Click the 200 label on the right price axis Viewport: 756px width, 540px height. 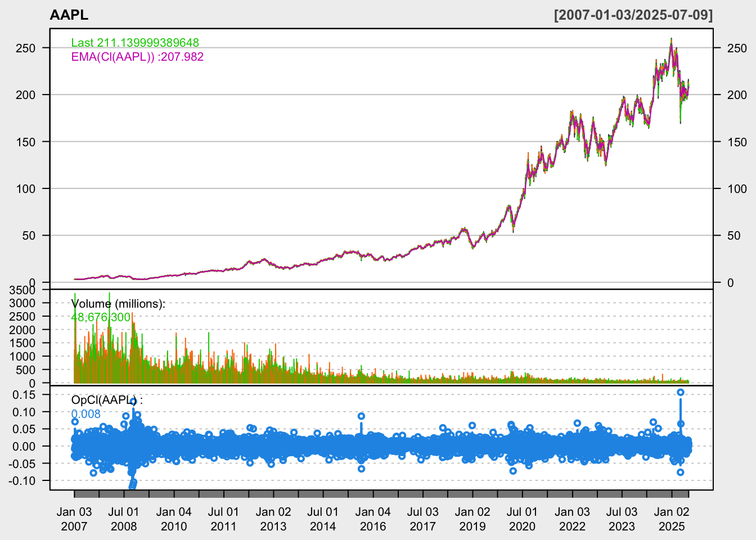[x=737, y=95]
